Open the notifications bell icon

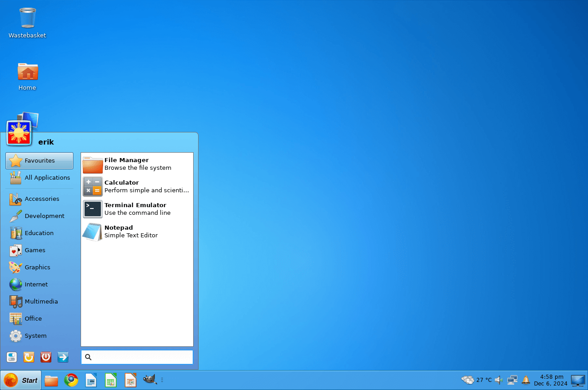[x=525, y=380]
